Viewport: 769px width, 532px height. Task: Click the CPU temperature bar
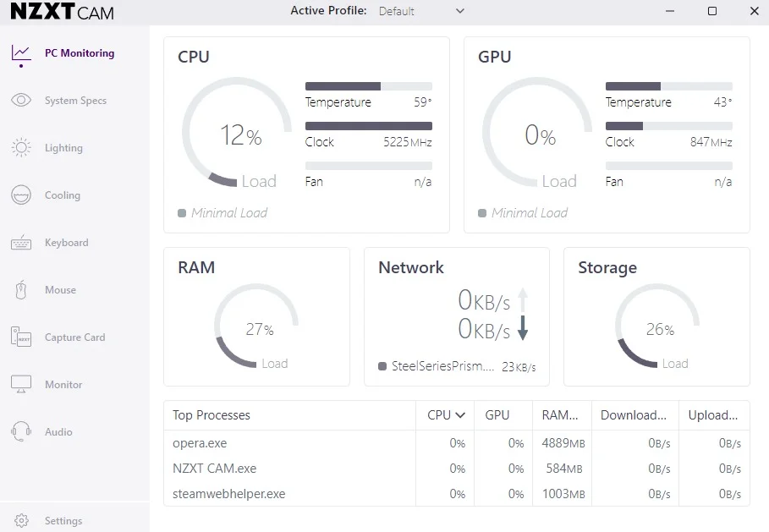pos(368,86)
